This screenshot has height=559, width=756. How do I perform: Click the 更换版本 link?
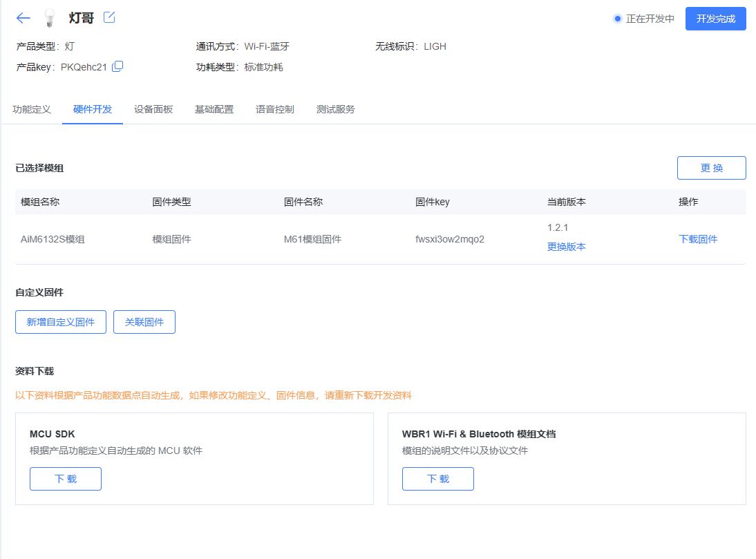567,247
